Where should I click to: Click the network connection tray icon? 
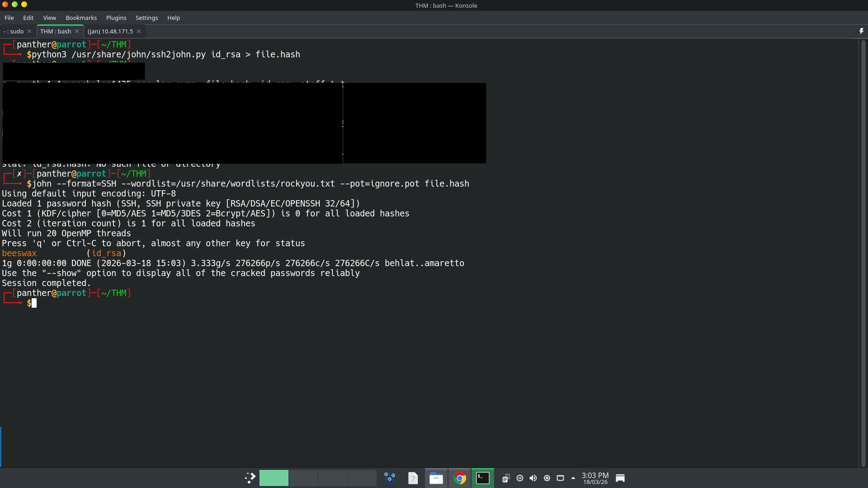point(560,478)
